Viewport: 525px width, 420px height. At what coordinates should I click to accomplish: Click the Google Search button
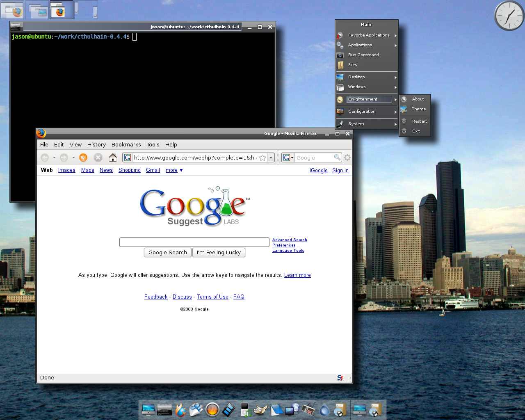[168, 253]
